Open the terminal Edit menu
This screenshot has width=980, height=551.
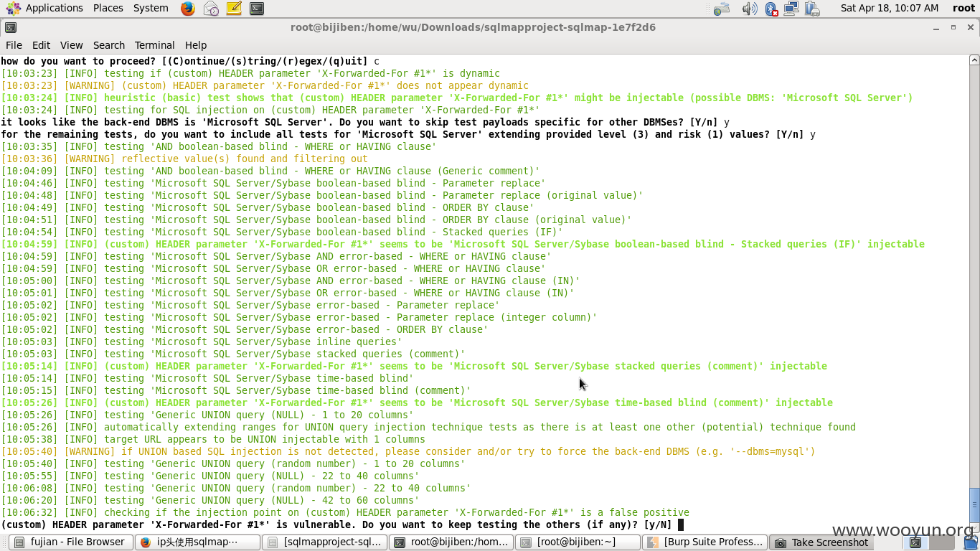41,44
